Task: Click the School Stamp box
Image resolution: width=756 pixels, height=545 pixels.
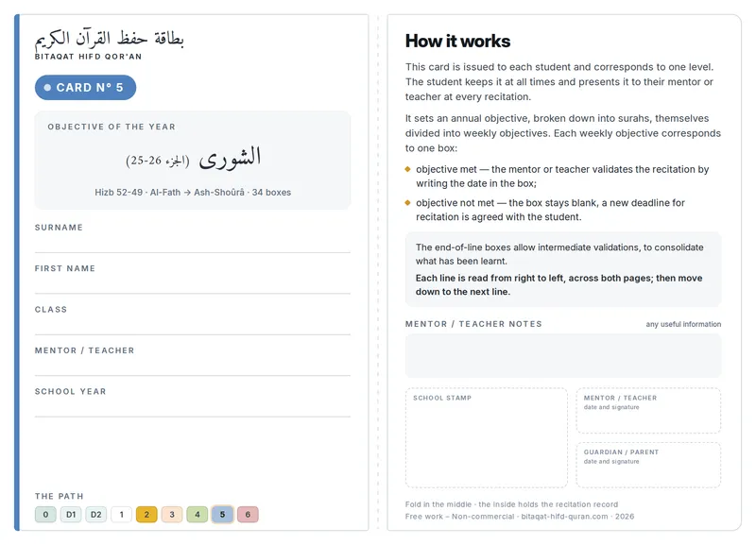Action: click(x=486, y=437)
